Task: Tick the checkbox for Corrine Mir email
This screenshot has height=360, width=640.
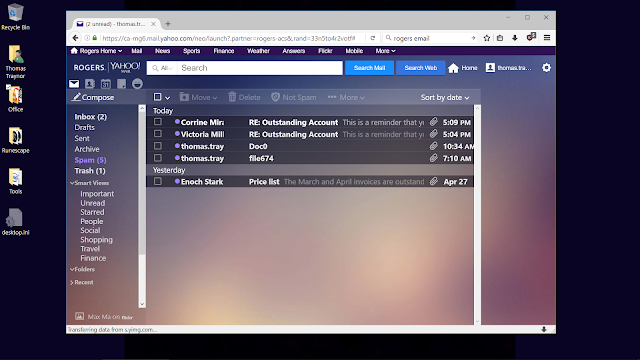Action: (158, 122)
